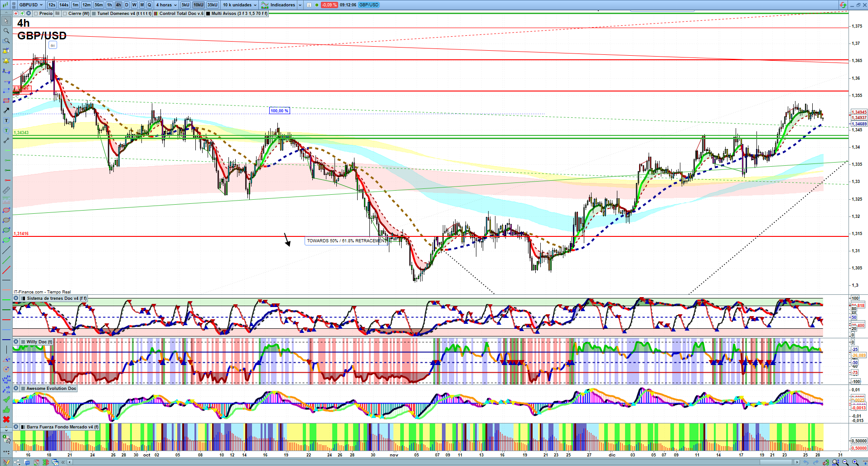
Task: Toggle the Precio checkbox
Action: coord(36,14)
